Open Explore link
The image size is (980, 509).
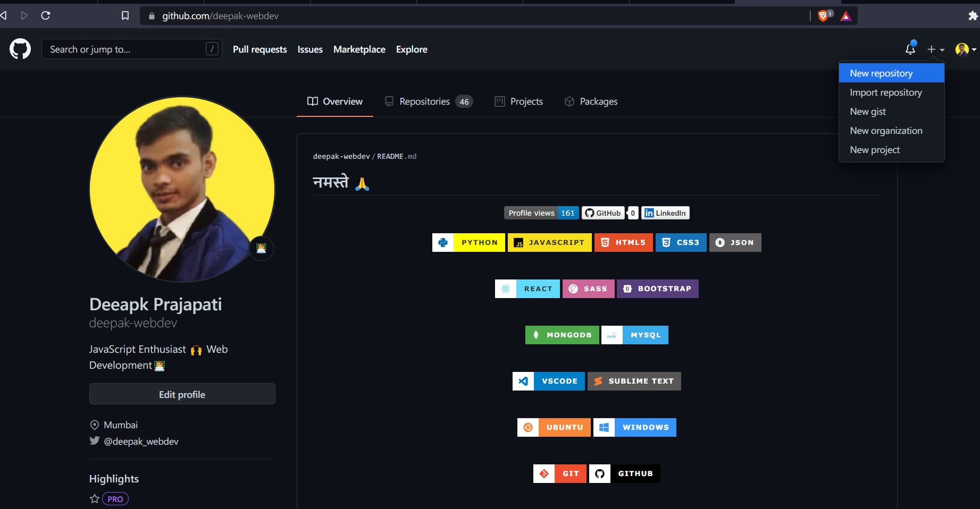click(x=412, y=49)
